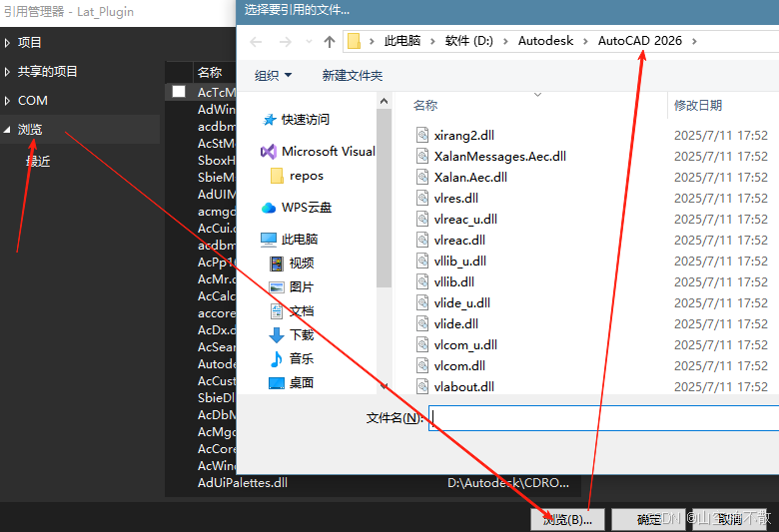Click the file icon of vllib.dll
The width and height of the screenshot is (779, 532).
pyautogui.click(x=422, y=281)
